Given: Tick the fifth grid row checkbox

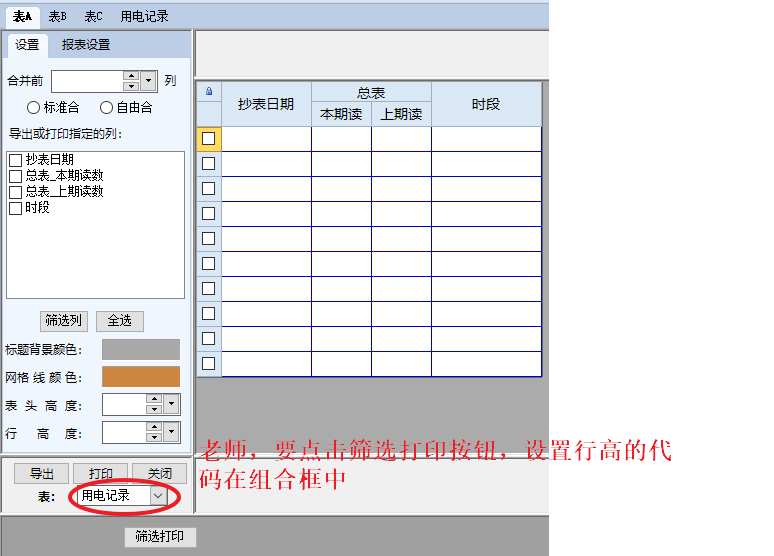Looking at the screenshot, I should coord(209,238).
